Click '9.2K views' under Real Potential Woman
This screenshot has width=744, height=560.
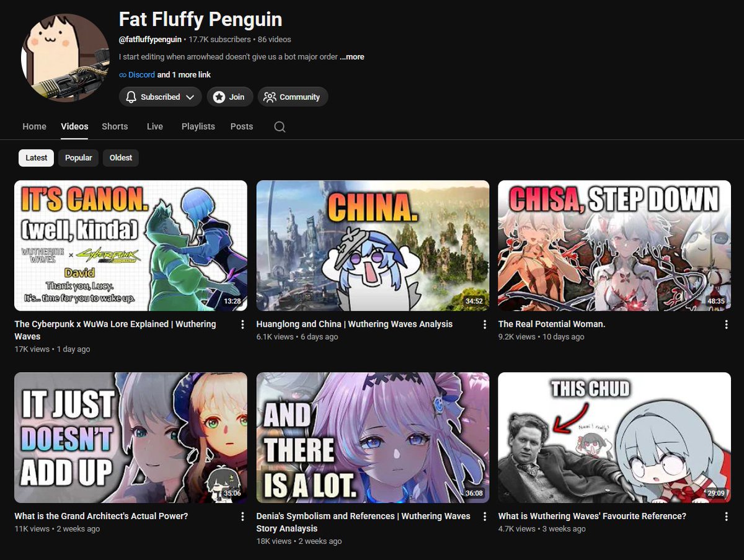(516, 337)
